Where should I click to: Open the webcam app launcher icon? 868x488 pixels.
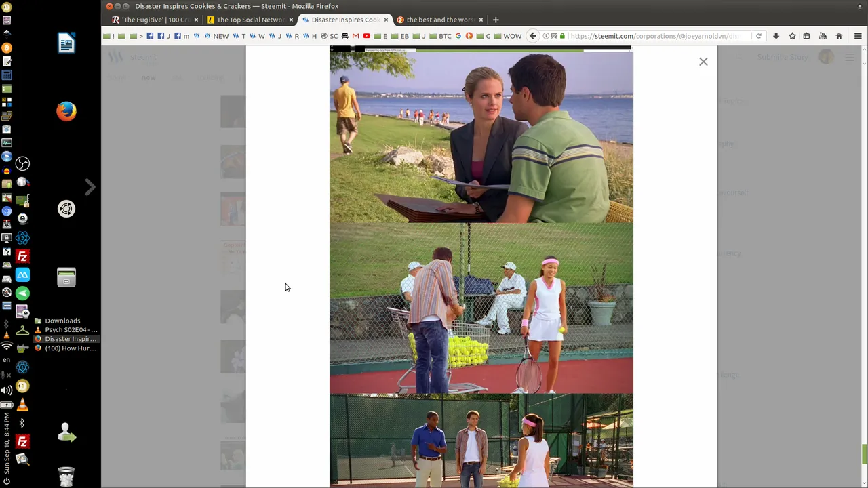[x=22, y=218]
